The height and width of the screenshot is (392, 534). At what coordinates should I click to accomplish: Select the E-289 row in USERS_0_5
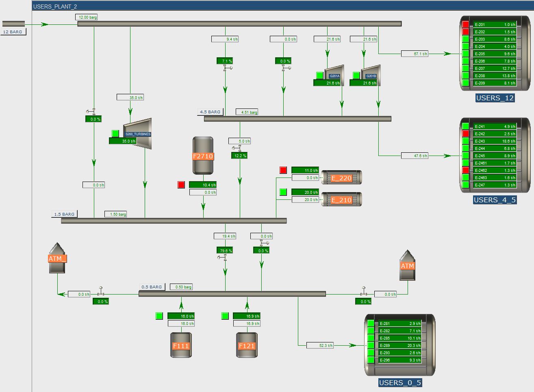point(400,346)
